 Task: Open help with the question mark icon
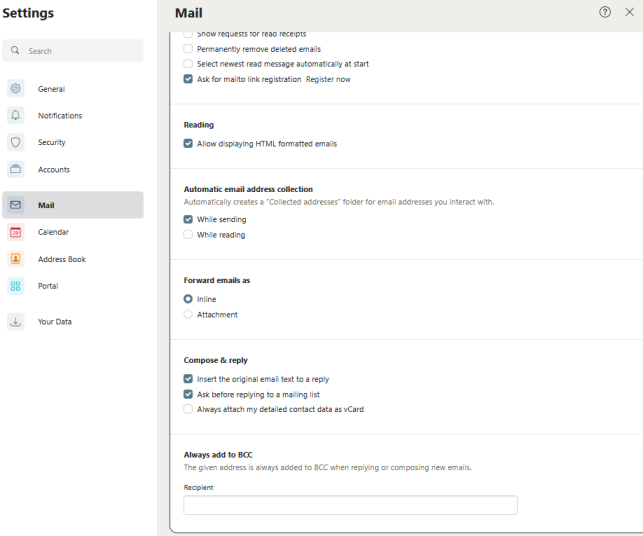(605, 12)
